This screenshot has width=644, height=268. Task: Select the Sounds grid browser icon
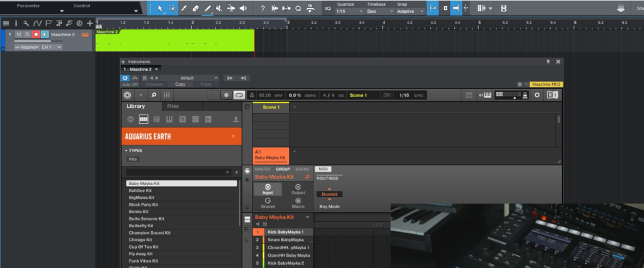[x=156, y=119]
